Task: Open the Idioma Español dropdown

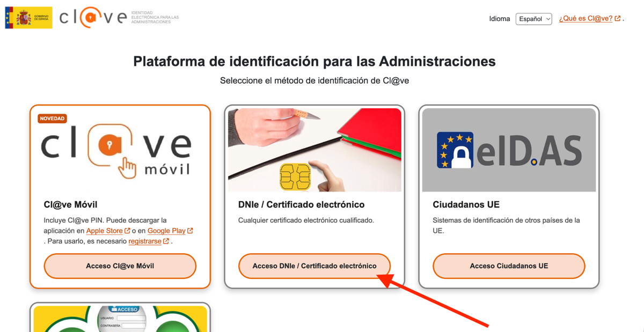Action: click(533, 19)
